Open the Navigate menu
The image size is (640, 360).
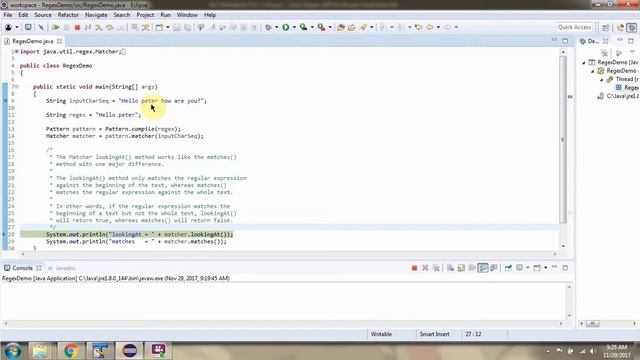coord(96,15)
